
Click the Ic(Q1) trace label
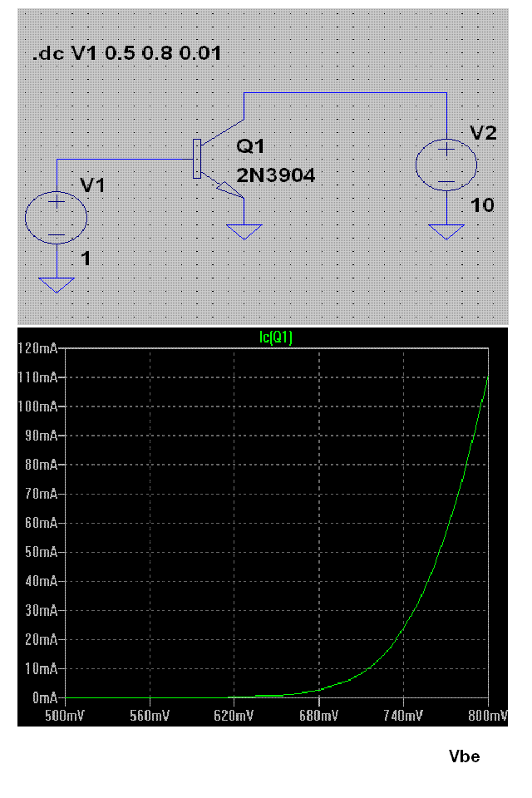[276, 337]
